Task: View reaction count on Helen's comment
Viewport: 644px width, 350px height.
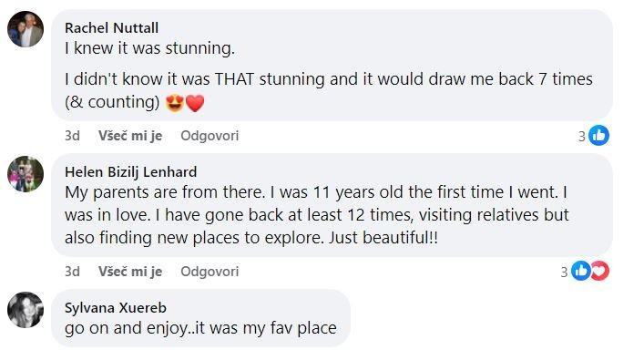Action: (564, 272)
